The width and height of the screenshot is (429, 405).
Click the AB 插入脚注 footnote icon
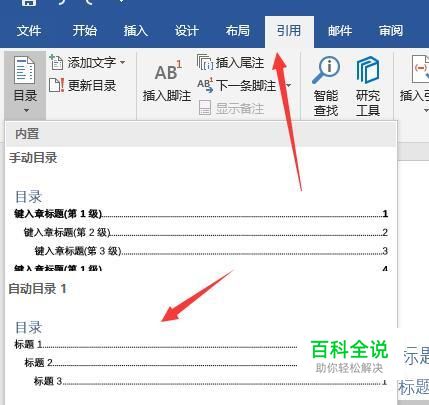[x=168, y=71]
